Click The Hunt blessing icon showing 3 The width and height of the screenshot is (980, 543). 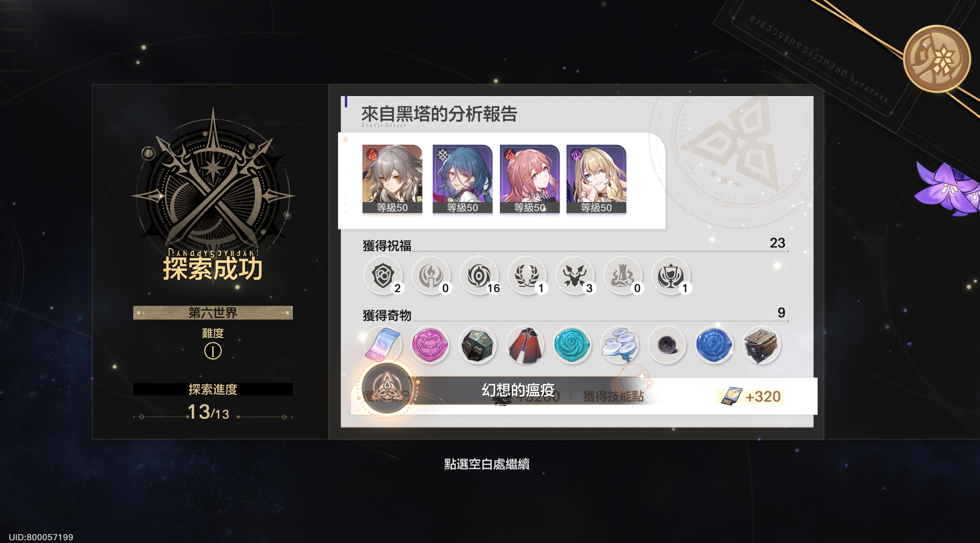point(574,275)
